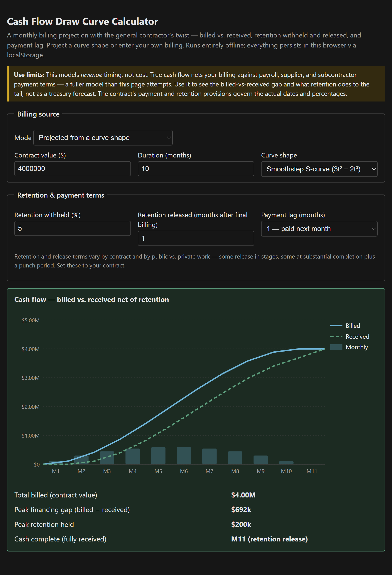Click the "Retention & payment terms" heading
Viewport: 392px width, 575px height.
[61, 195]
